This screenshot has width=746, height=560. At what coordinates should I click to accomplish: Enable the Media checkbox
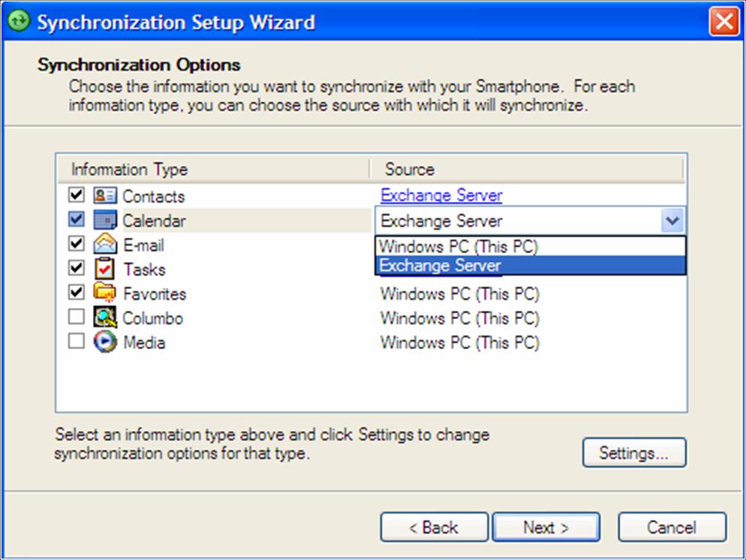[76, 341]
